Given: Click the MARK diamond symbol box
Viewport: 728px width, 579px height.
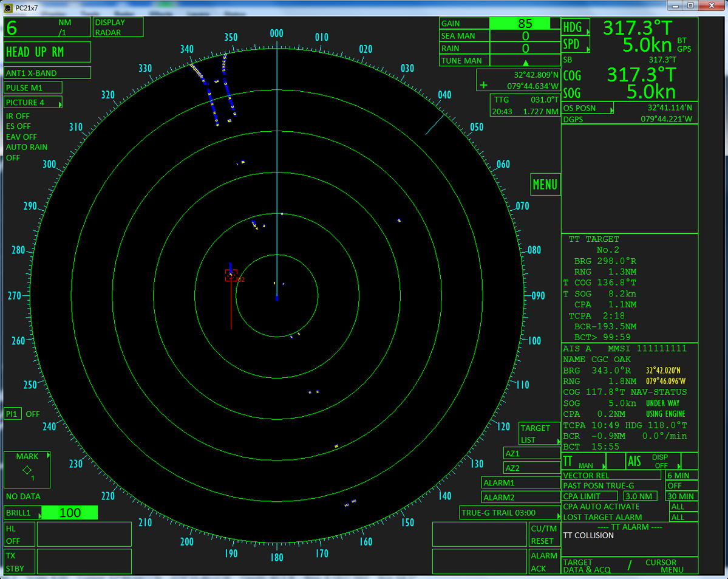Looking at the screenshot, I should click(27, 470).
